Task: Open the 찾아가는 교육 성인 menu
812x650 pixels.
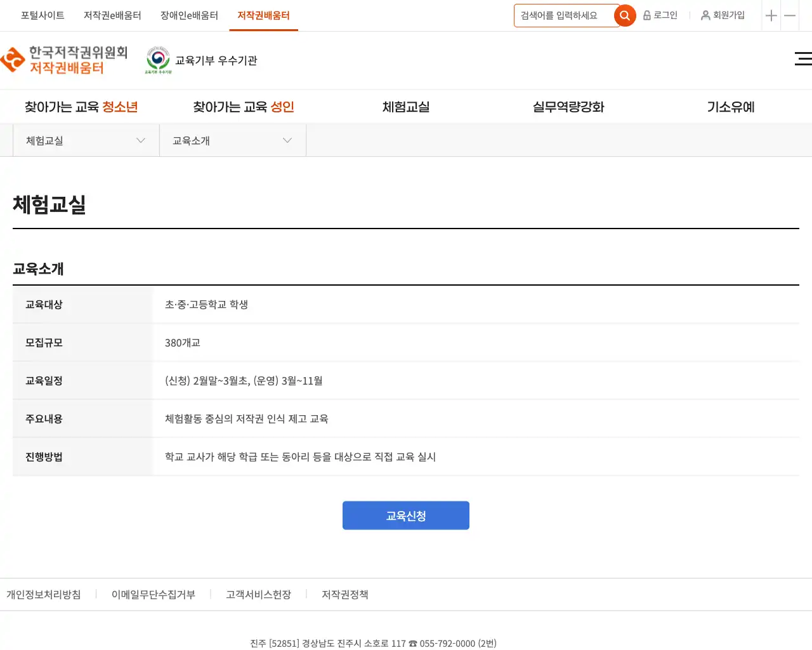Action: click(x=244, y=107)
